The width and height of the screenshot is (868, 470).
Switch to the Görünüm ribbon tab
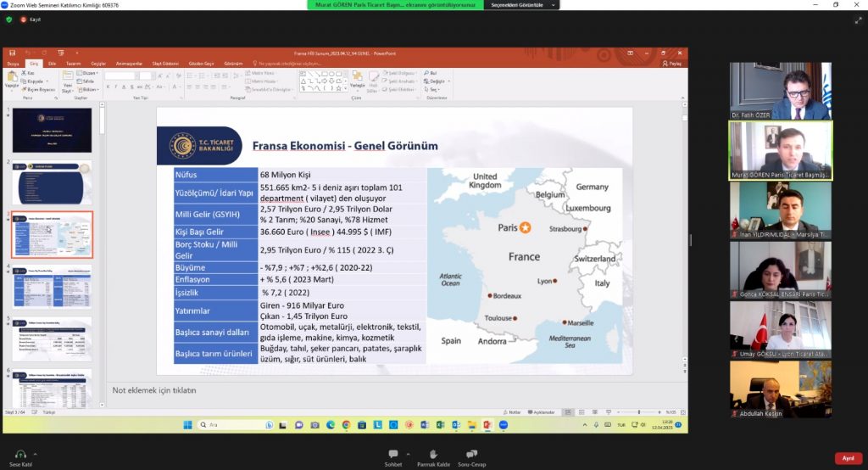[x=233, y=64]
